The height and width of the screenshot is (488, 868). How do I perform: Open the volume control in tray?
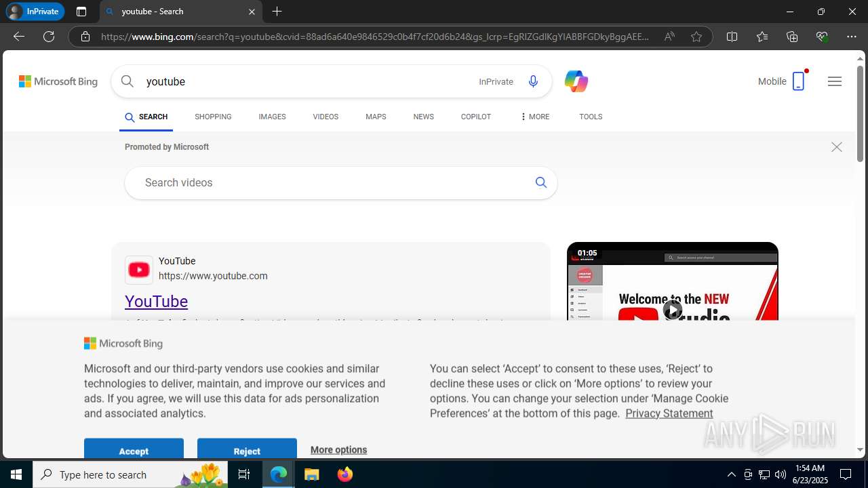point(781,474)
